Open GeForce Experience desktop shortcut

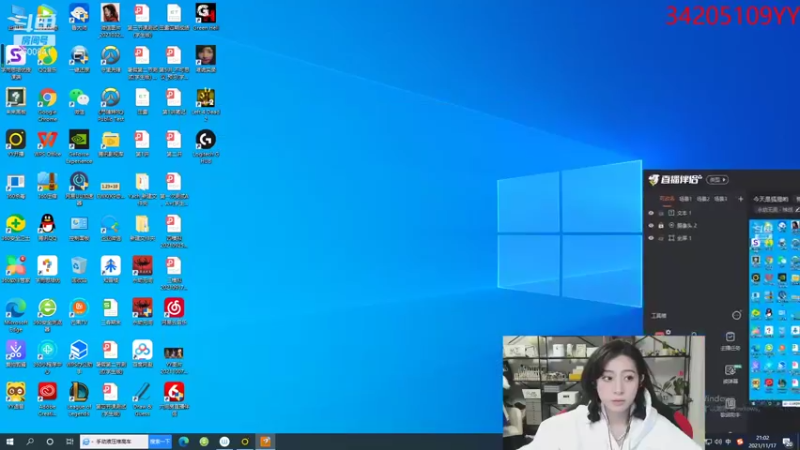79,139
